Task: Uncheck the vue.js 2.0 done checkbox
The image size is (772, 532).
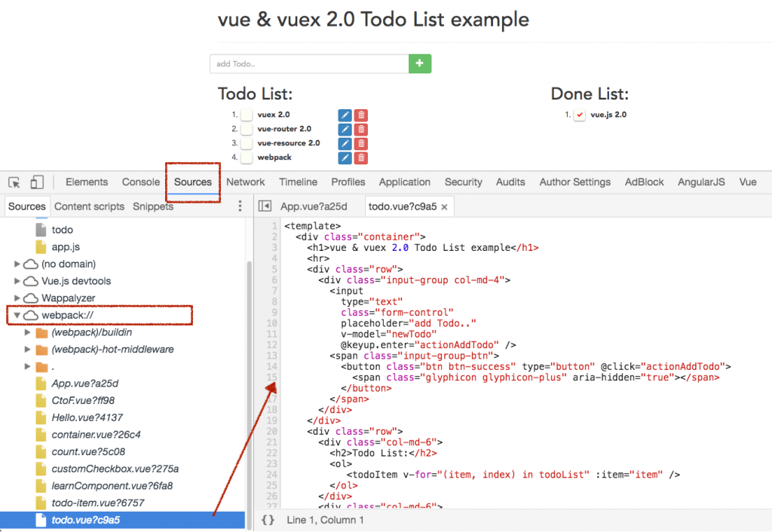Action: 580,115
